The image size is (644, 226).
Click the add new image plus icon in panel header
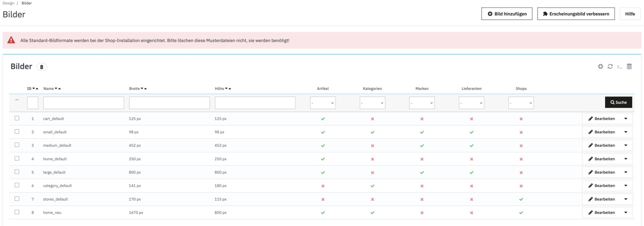600,67
